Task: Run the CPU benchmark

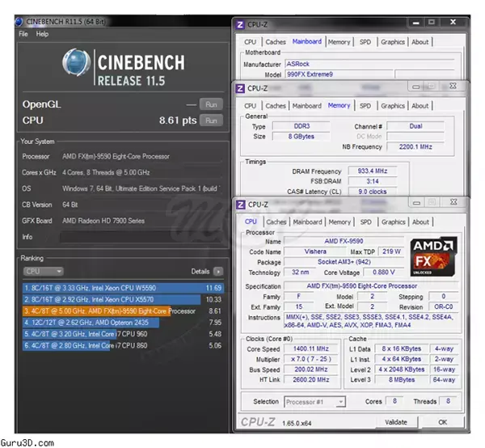Action: click(x=211, y=120)
